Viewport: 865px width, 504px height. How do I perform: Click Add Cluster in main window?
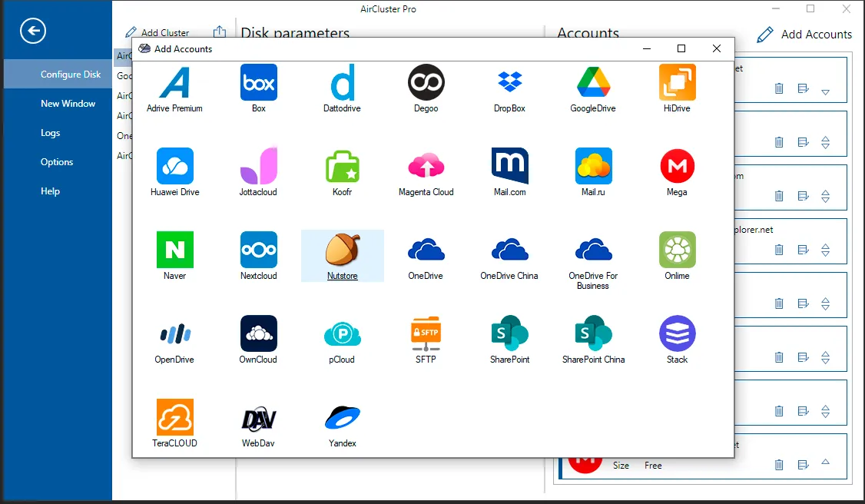157,32
